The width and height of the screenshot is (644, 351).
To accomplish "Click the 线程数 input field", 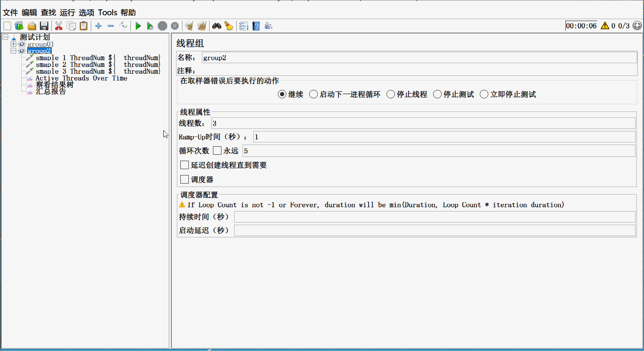I will click(297, 123).
